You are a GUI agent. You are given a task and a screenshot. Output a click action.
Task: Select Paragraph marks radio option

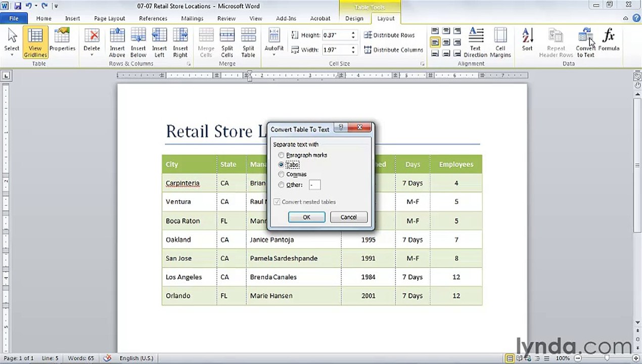[x=281, y=155]
